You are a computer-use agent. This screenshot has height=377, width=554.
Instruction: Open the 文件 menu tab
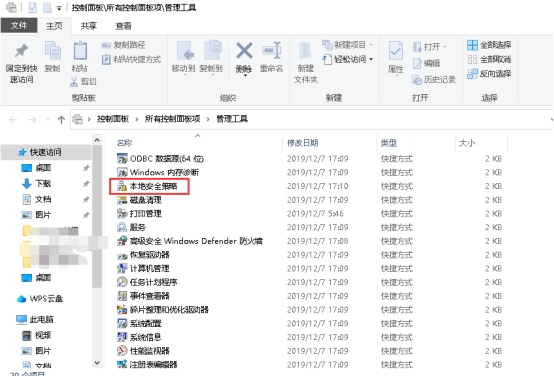click(19, 25)
